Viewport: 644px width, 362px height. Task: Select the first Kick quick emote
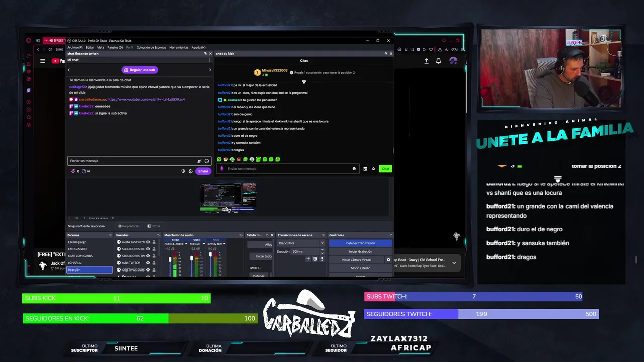pos(219,159)
